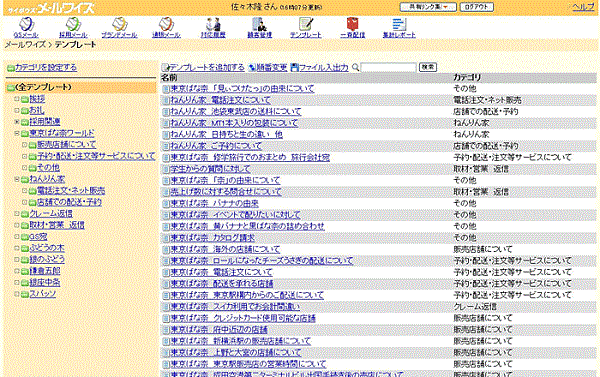Screen dimensions: 600x377
Task: Click the add-template icon before テンプレートを追加する
Action: 165,67
